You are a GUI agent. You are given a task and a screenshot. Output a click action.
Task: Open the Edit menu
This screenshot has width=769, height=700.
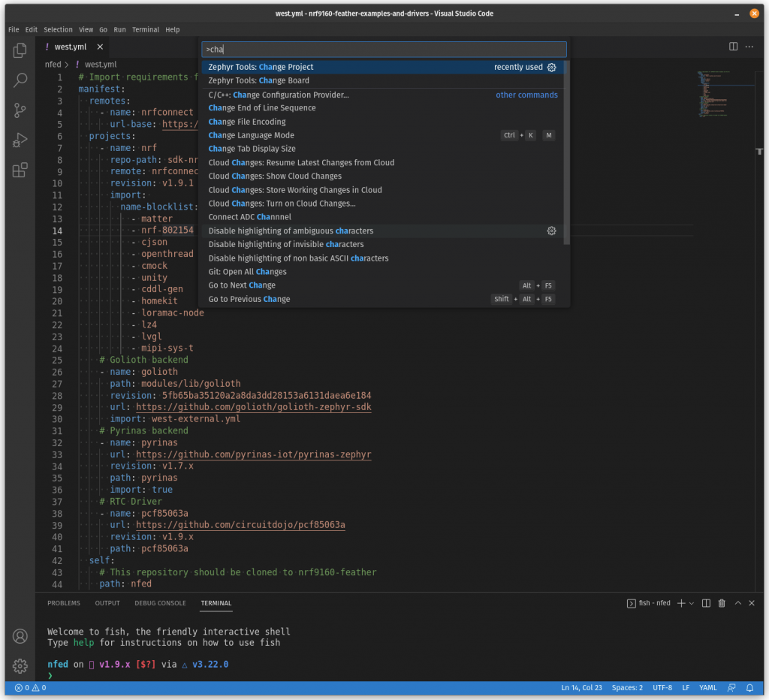(x=32, y=29)
